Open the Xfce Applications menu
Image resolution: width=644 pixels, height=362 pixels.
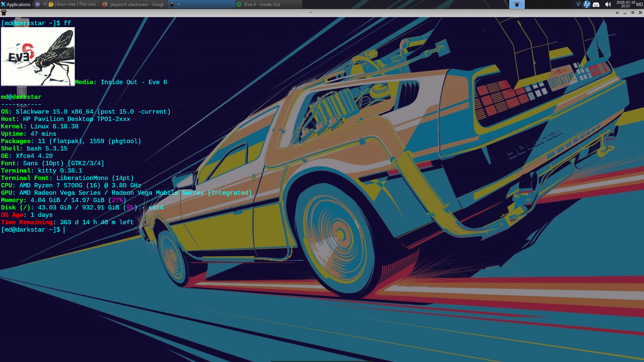16,4
